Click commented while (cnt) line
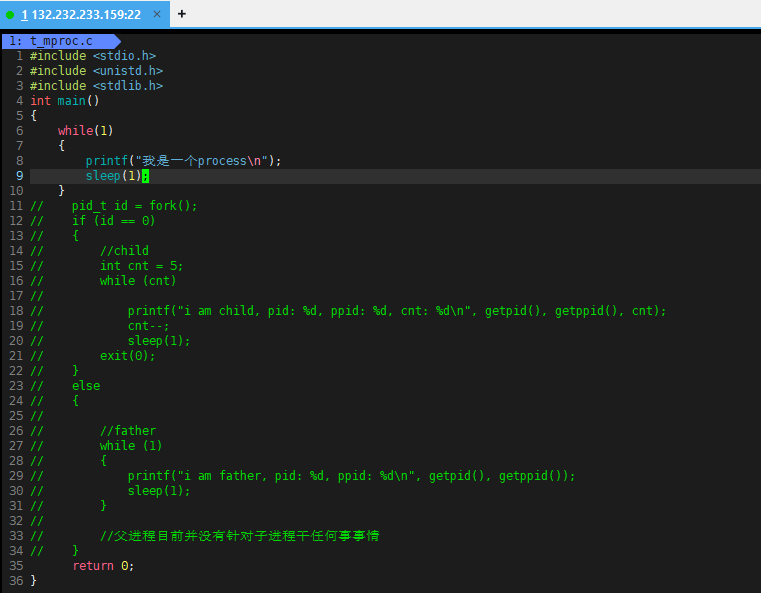 point(138,280)
